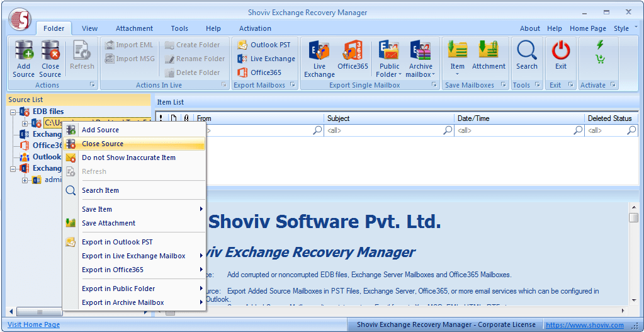This screenshot has height=332, width=644.
Task: Switch to the View ribbon tab
Action: tap(89, 28)
